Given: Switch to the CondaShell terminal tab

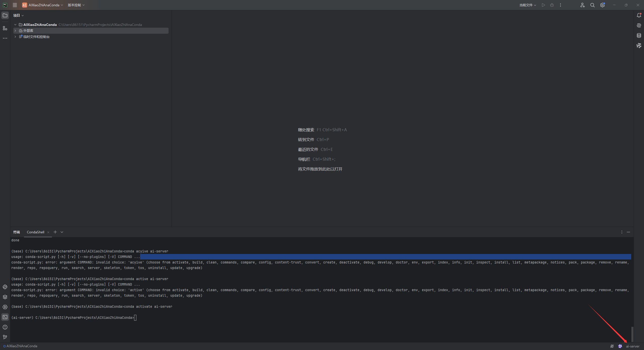Looking at the screenshot, I should pyautogui.click(x=35, y=232).
